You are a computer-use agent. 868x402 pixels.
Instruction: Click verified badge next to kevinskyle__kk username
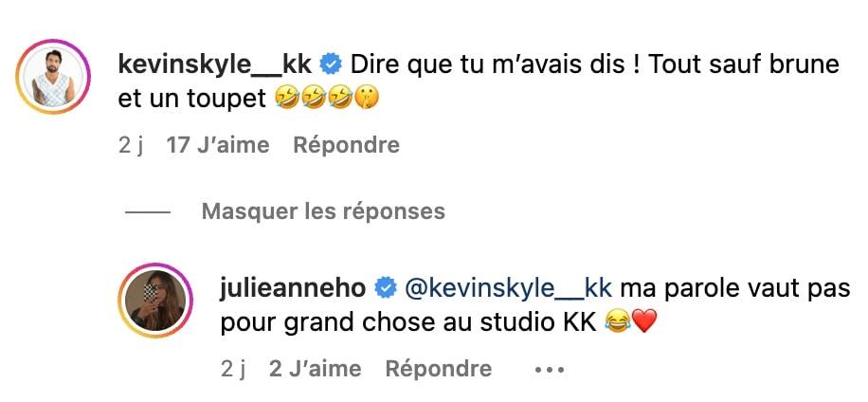tap(332, 64)
